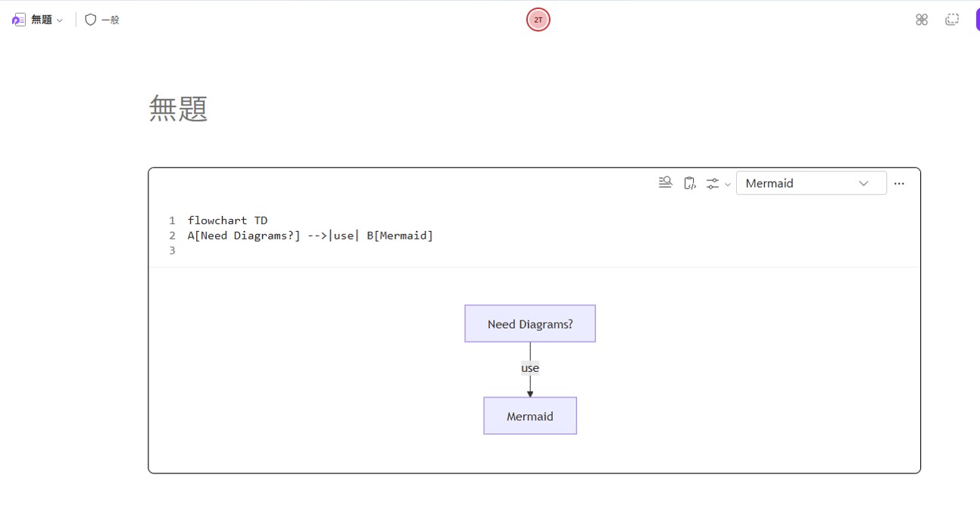Viewport: 980px width, 506px height.
Task: Click code line 1 'flowchart TD'
Action: pyautogui.click(x=227, y=220)
